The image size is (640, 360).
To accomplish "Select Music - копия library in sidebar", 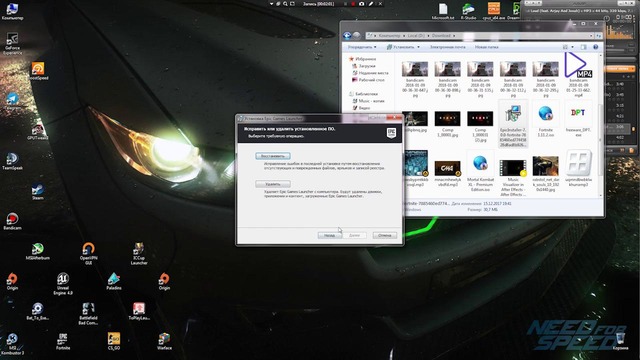I will [368, 101].
